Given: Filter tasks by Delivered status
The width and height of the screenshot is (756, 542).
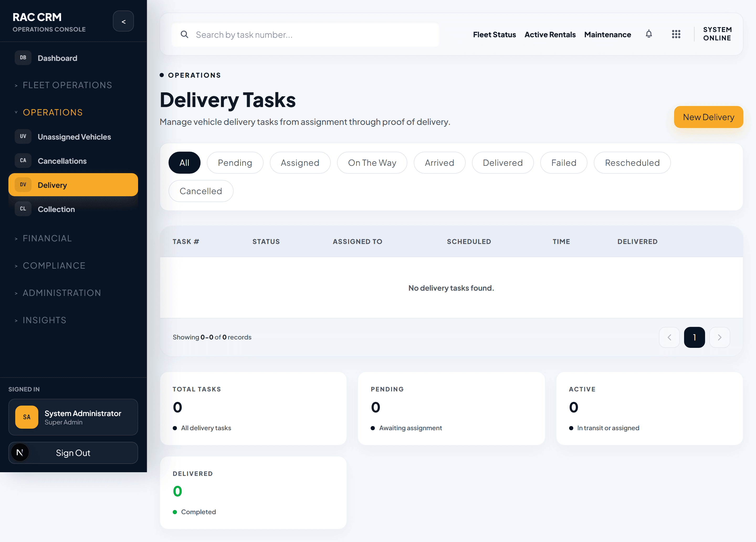Looking at the screenshot, I should pos(503,163).
